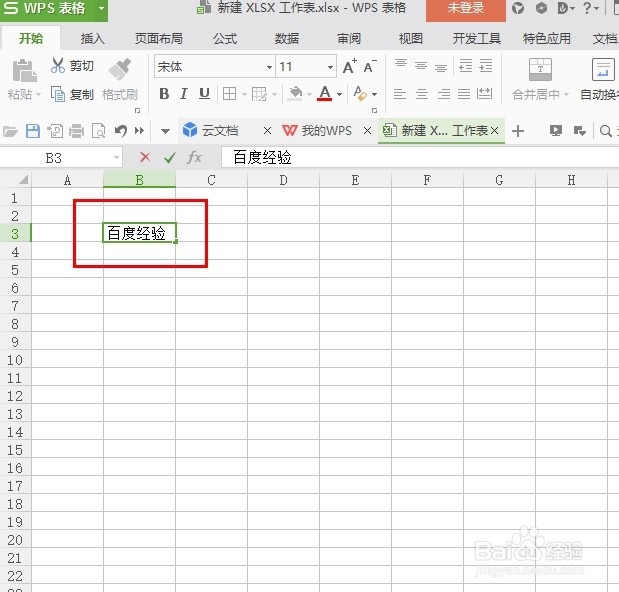
Task: Switch to the 开始 ribbon tab
Action: [31, 38]
